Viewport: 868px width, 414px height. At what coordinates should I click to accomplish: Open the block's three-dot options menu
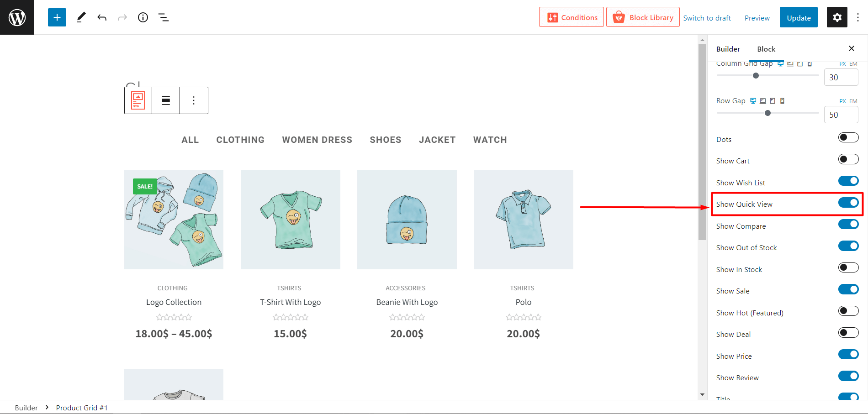194,100
